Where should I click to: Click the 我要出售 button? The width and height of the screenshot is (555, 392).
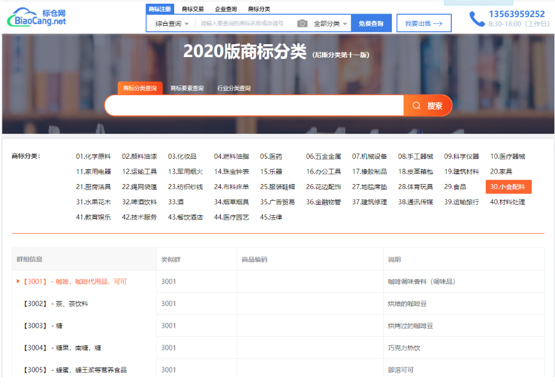[424, 23]
